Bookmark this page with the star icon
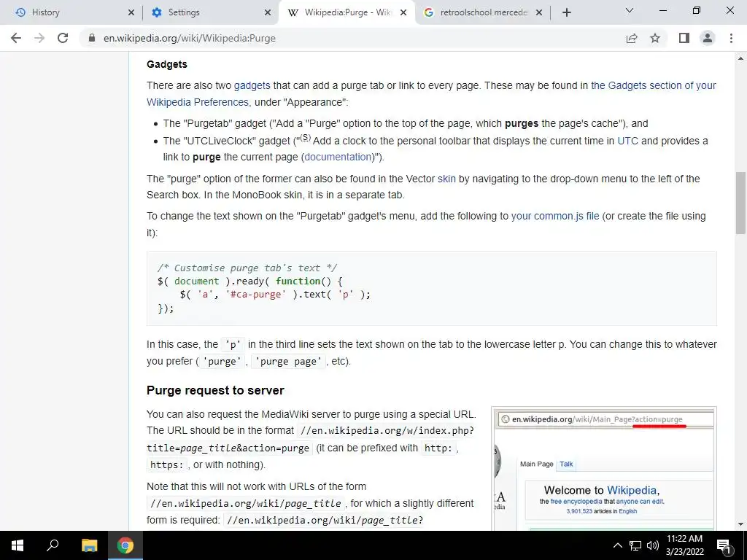Image resolution: width=747 pixels, height=560 pixels. point(655,38)
